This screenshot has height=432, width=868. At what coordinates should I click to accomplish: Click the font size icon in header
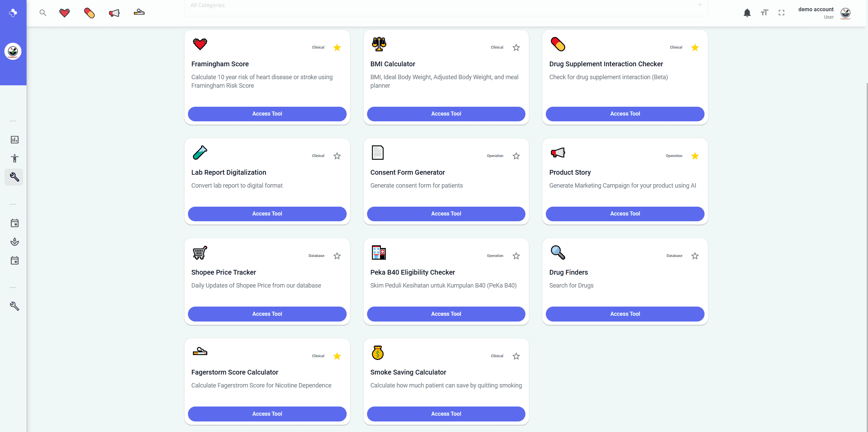(x=764, y=13)
